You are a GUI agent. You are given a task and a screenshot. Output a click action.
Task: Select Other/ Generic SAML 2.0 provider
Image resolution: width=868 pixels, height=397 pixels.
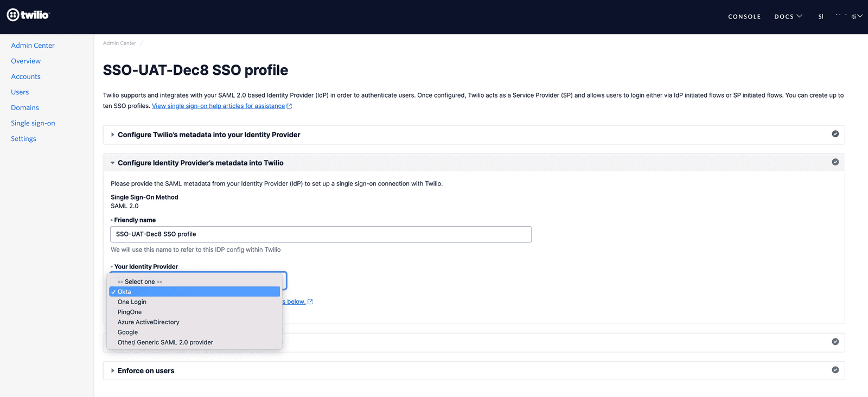point(165,342)
